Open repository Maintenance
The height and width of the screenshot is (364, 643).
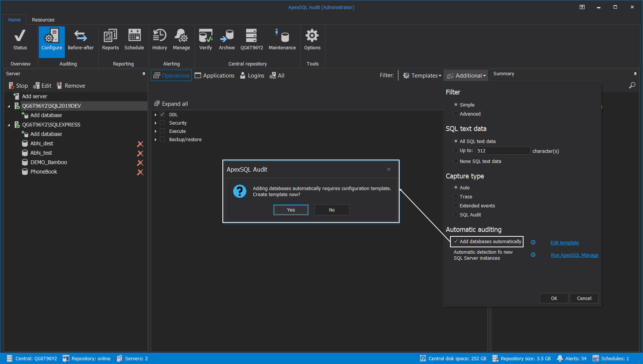tap(282, 40)
